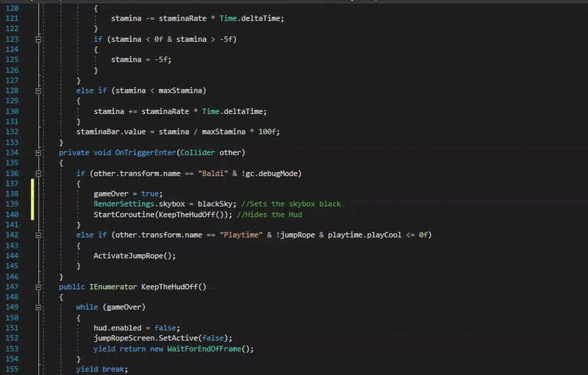Collapse the else-if block at line 128
This screenshot has width=588, height=375.
pyautogui.click(x=38, y=90)
